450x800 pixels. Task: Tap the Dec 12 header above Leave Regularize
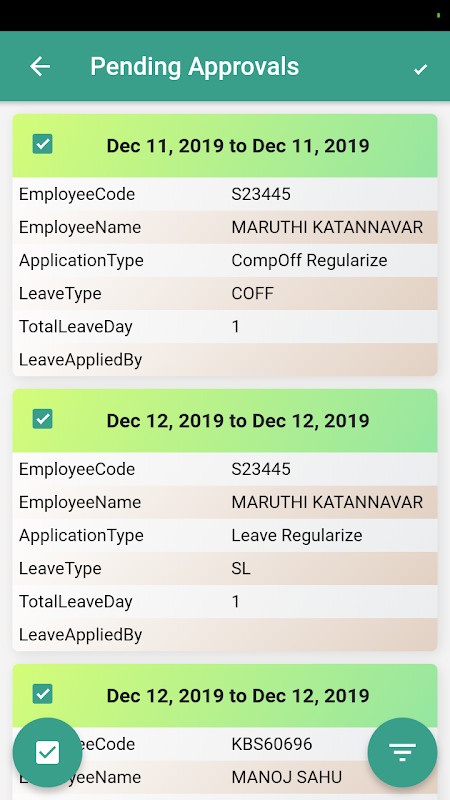(238, 421)
